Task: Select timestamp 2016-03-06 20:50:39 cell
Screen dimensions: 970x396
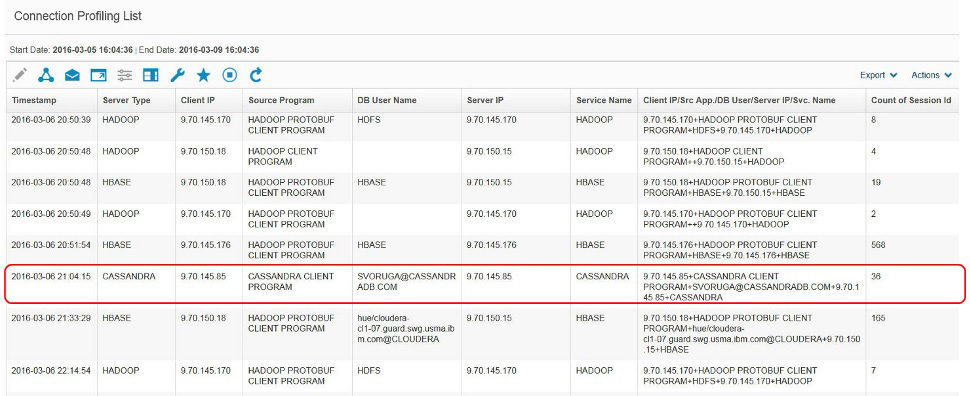Action: tap(51, 119)
